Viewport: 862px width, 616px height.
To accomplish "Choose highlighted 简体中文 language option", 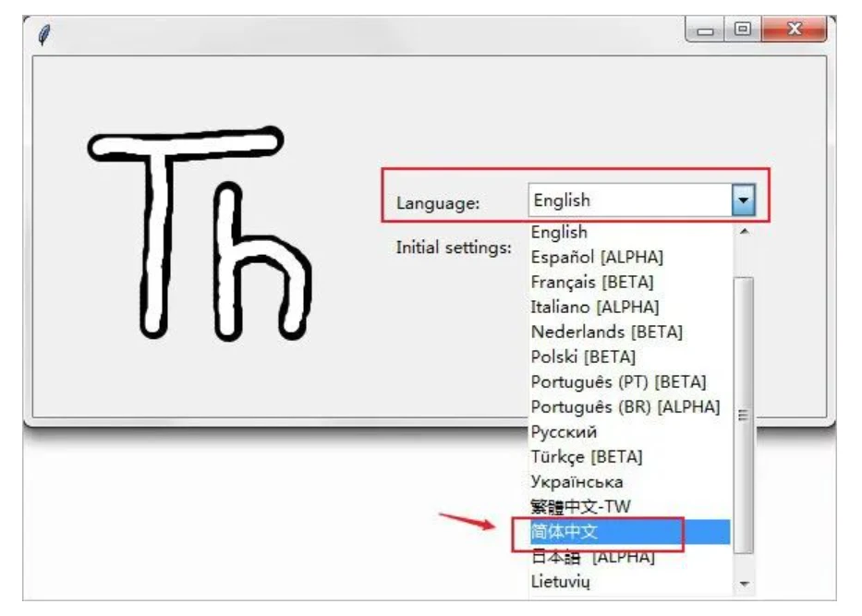I will tap(565, 532).
